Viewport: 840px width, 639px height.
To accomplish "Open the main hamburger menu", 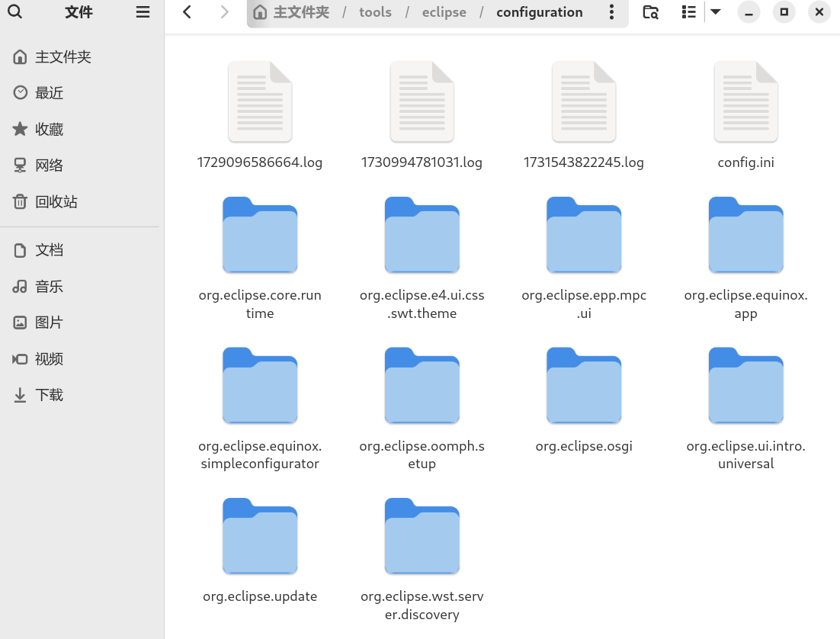I will coord(143,11).
